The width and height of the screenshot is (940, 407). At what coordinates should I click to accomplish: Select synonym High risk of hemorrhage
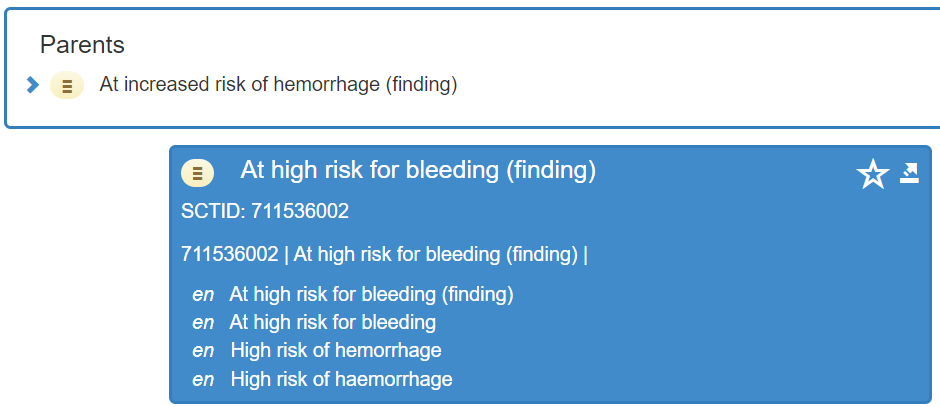(x=336, y=350)
